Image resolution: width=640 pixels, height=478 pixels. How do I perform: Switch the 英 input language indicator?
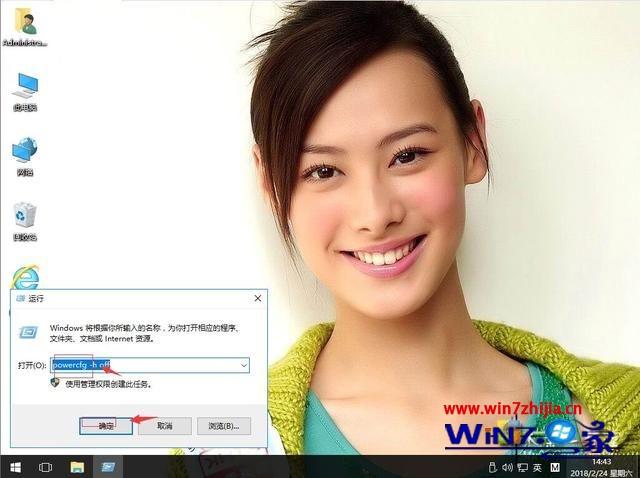tap(538, 467)
